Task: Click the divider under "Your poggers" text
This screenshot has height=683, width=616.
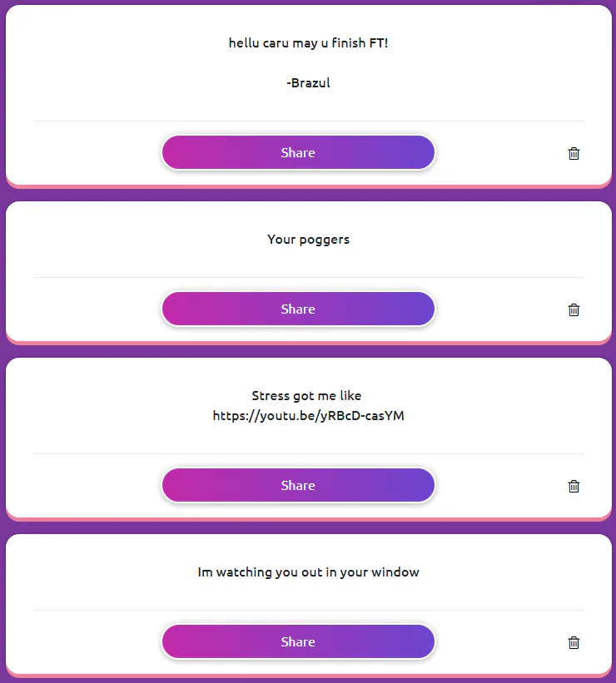Action: coord(308,277)
